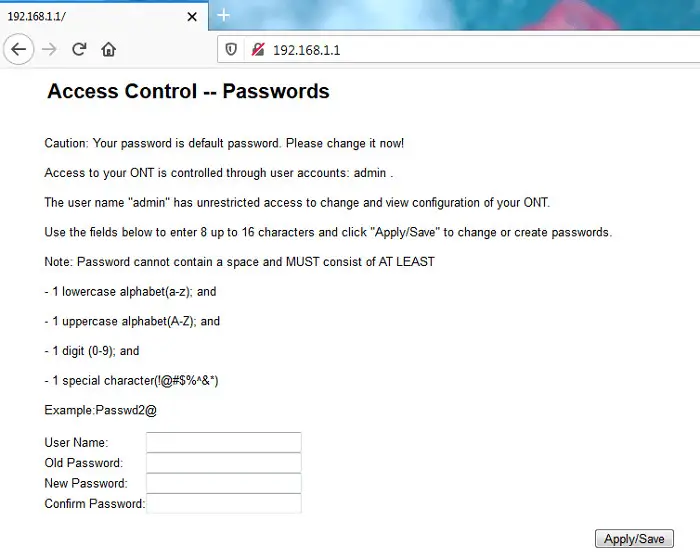
Task: Click the default password caution message
Action: [224, 143]
